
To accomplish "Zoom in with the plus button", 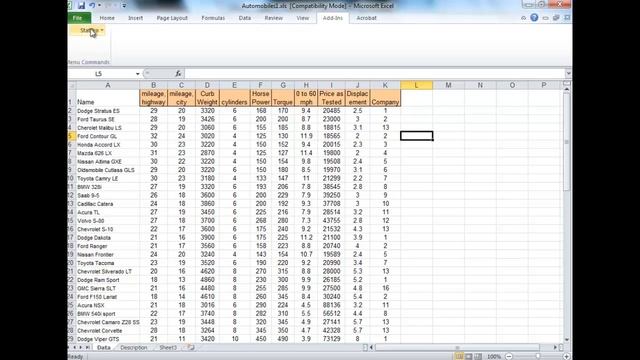I will tap(567, 356).
